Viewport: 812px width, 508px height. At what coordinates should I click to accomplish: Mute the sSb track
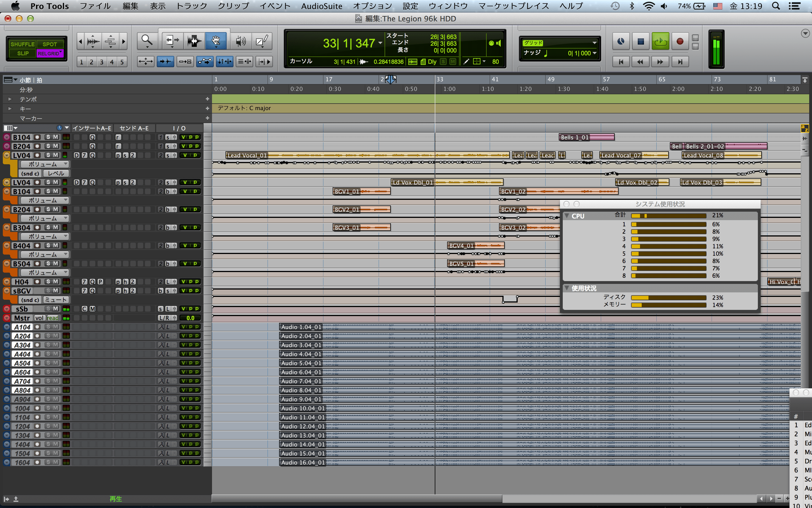(x=56, y=309)
